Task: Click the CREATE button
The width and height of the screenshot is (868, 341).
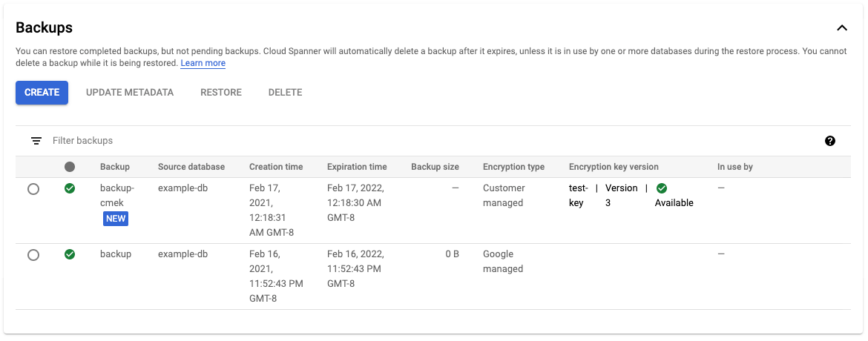Action: point(42,93)
